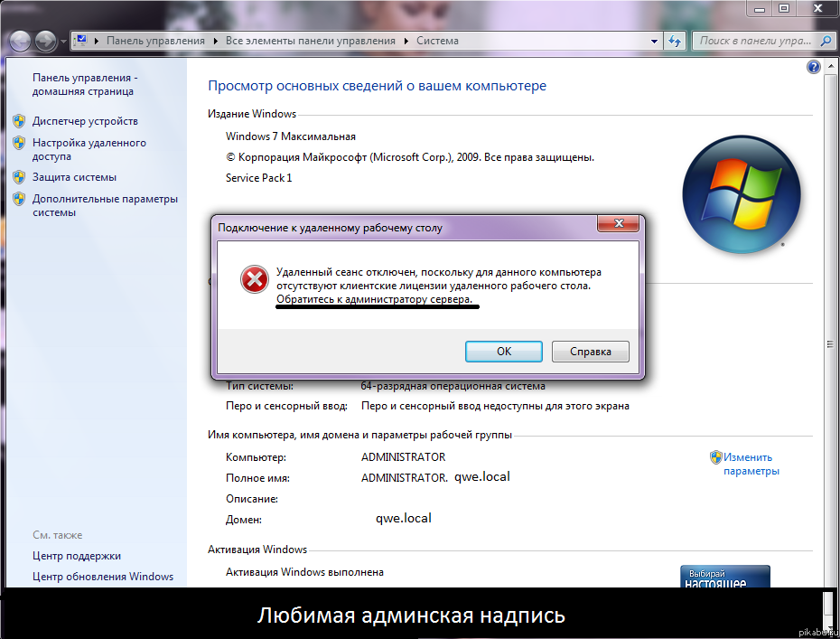Viewport: 840px width, 639px height.
Task: Click the vertical scrollbar of the window
Action: (x=829, y=343)
